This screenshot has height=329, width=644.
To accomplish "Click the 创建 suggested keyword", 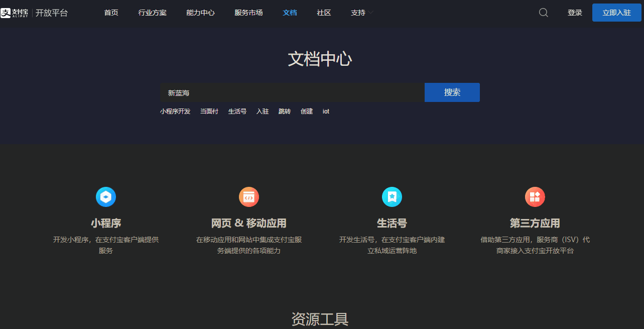I will pyautogui.click(x=307, y=112).
